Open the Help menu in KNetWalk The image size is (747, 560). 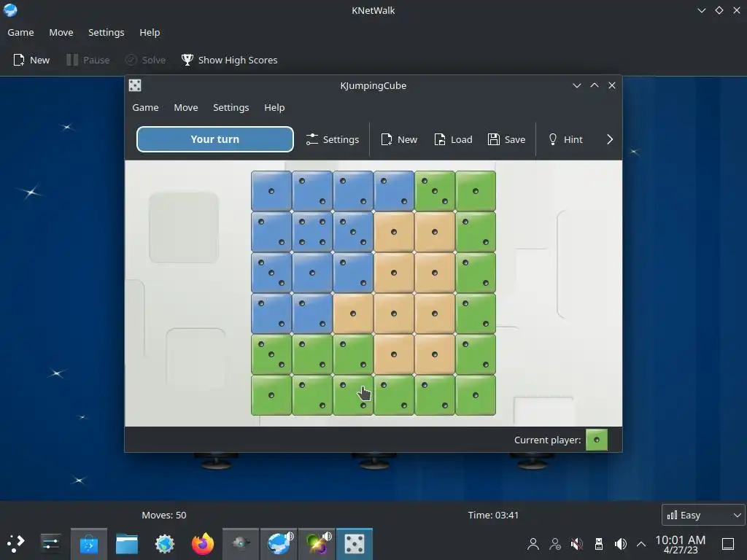click(150, 32)
